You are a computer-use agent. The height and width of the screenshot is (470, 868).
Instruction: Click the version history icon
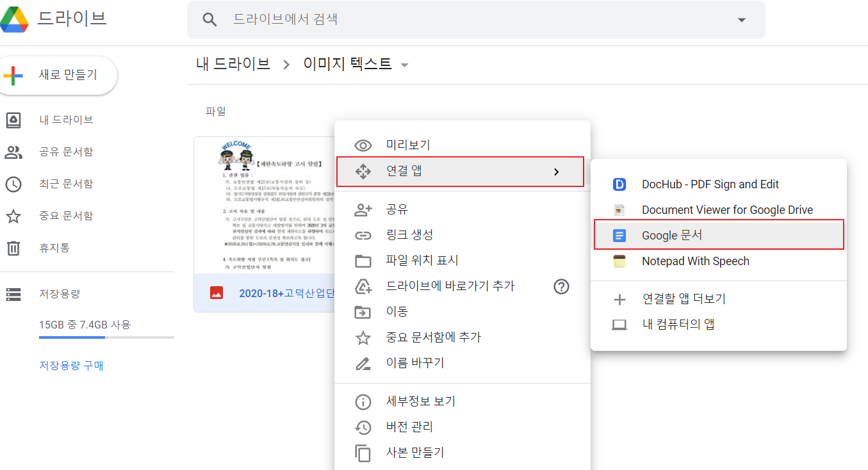point(363,427)
